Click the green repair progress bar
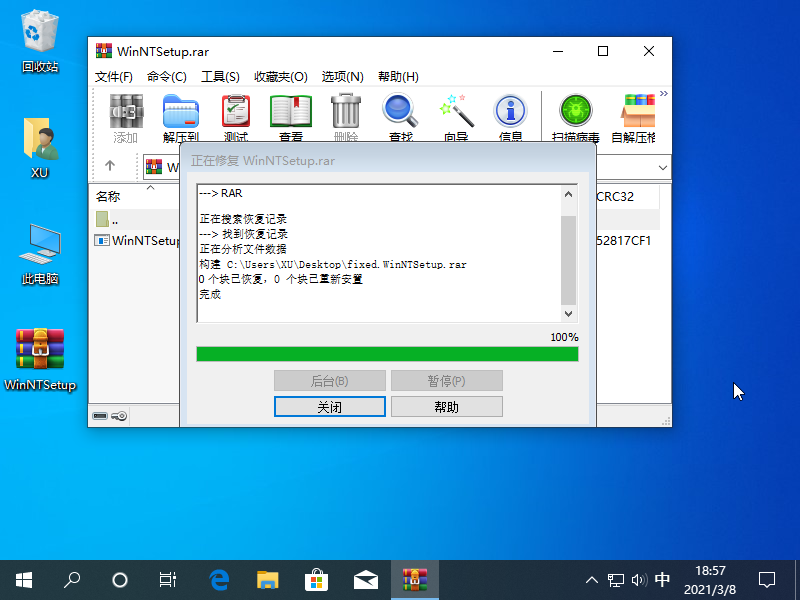Viewport: 800px width, 600px height. tap(387, 354)
